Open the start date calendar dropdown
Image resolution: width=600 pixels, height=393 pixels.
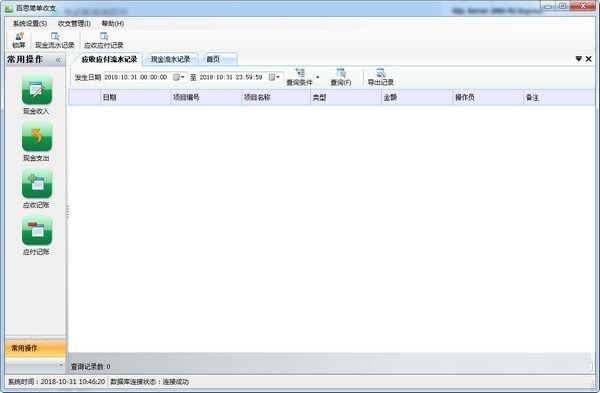[179, 77]
